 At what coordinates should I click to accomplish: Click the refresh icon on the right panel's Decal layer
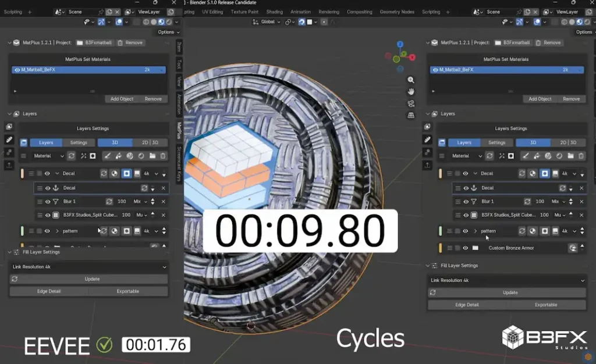pos(521,173)
